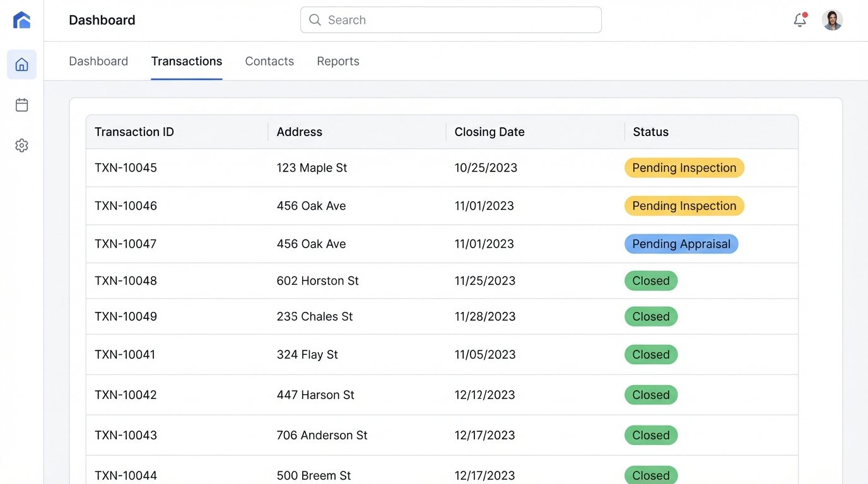Click the blue Pending Appraisal status badge
868x484 pixels.
(x=681, y=244)
